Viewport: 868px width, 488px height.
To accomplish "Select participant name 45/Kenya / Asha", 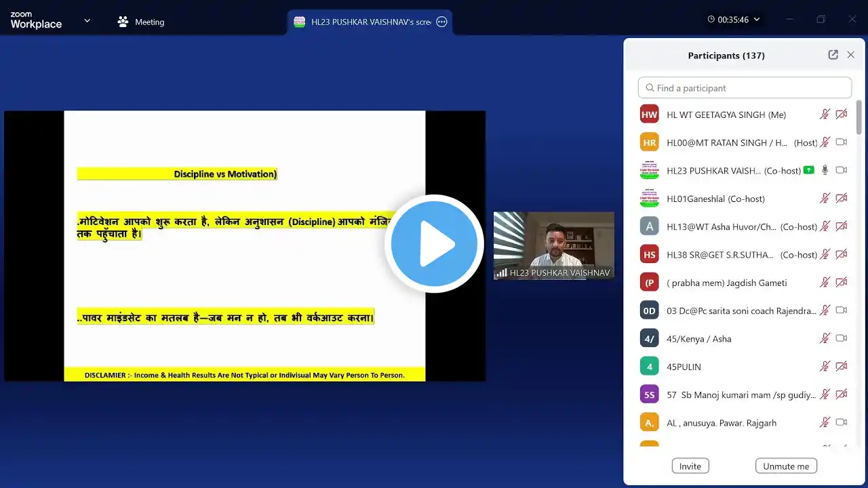I will [x=699, y=339].
